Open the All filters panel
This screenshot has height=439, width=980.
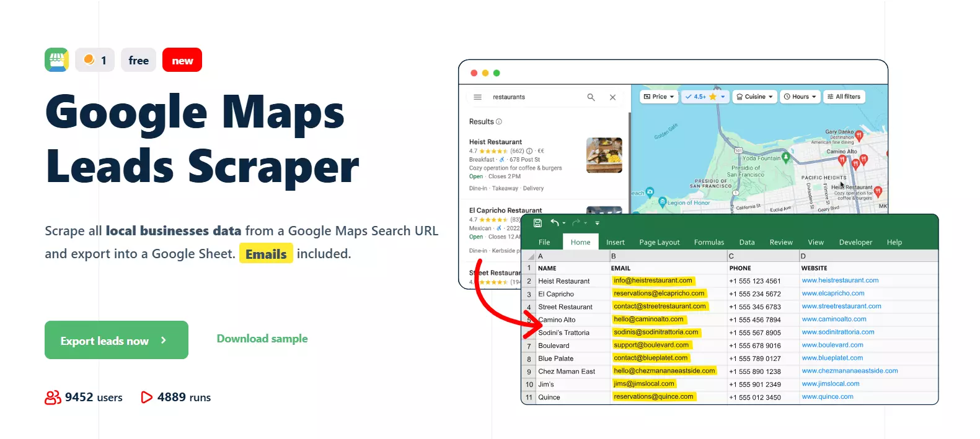[x=843, y=97]
